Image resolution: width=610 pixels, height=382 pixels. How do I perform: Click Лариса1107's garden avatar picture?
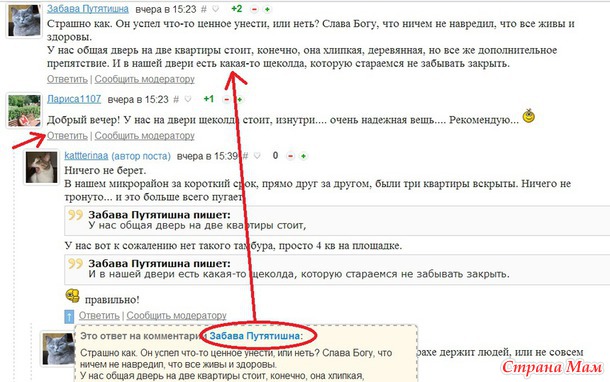coord(24,111)
